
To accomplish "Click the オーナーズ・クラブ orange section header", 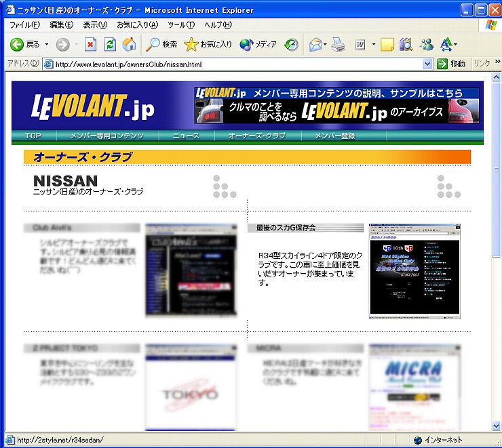I will [x=247, y=157].
